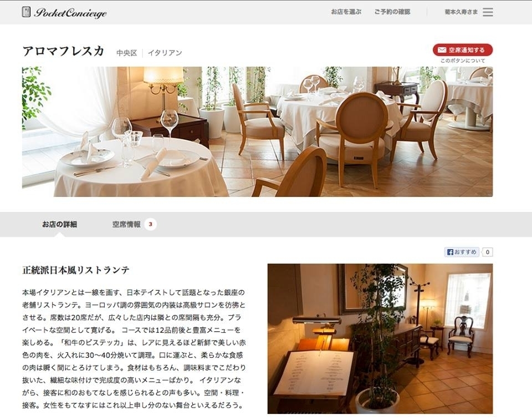Click the dining room banner photo
The width and height of the screenshot is (532, 420).
click(258, 131)
